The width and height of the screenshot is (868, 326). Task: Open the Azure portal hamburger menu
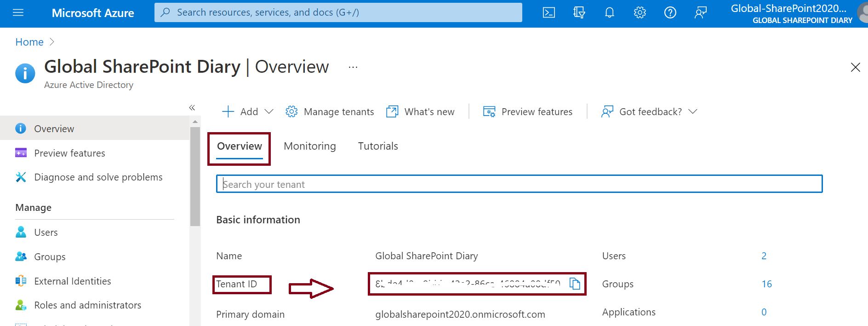18,13
